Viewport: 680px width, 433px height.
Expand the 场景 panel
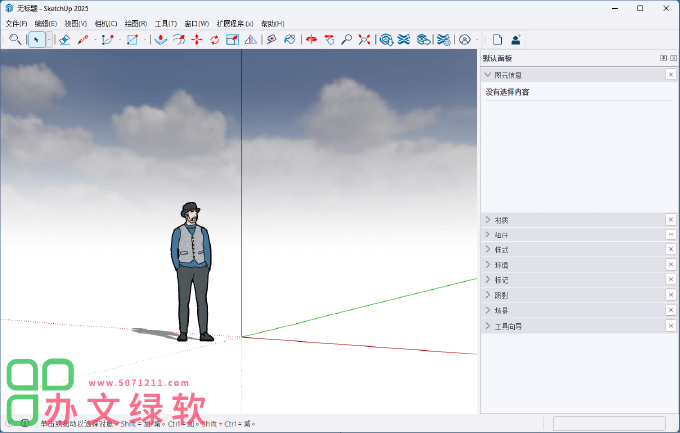coord(488,310)
